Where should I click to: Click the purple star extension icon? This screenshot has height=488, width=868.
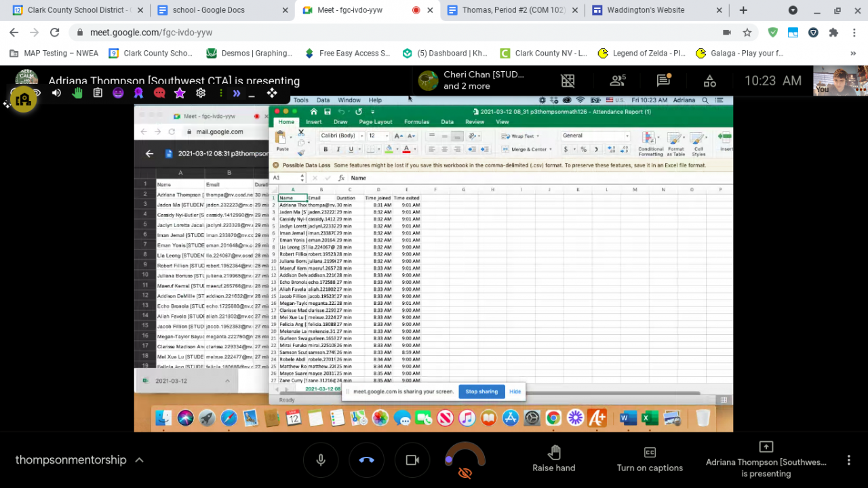180,93
